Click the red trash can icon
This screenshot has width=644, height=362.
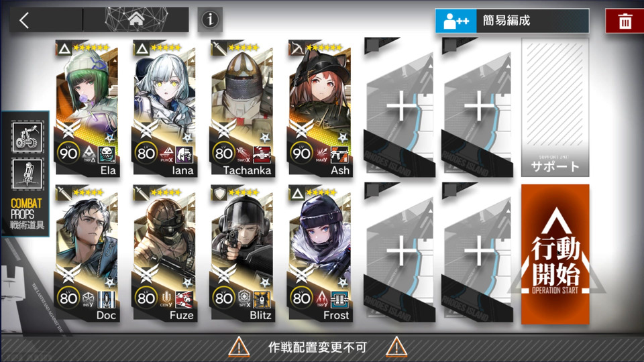625,21
